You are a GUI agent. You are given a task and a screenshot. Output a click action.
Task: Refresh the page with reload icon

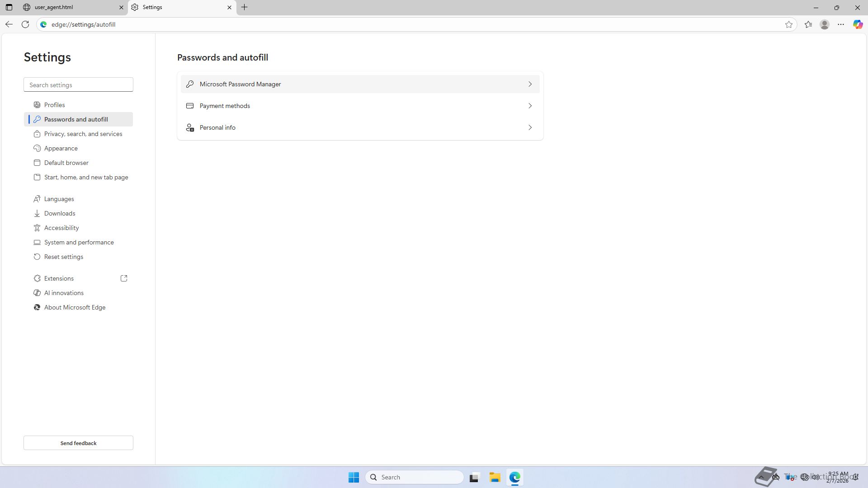25,24
